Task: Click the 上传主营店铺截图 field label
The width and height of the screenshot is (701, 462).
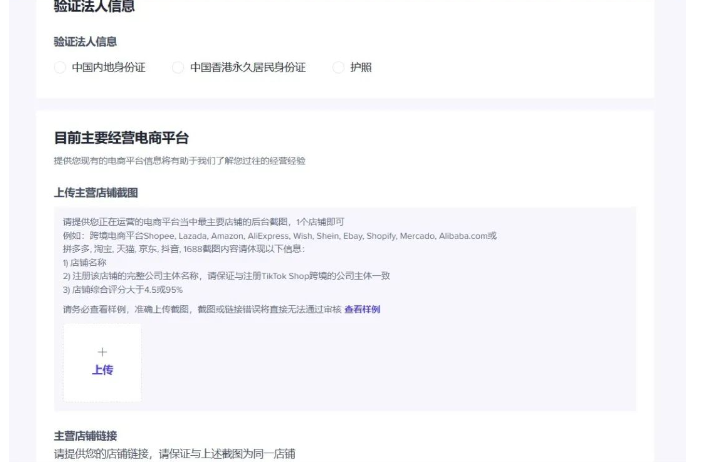Action: tap(95, 192)
